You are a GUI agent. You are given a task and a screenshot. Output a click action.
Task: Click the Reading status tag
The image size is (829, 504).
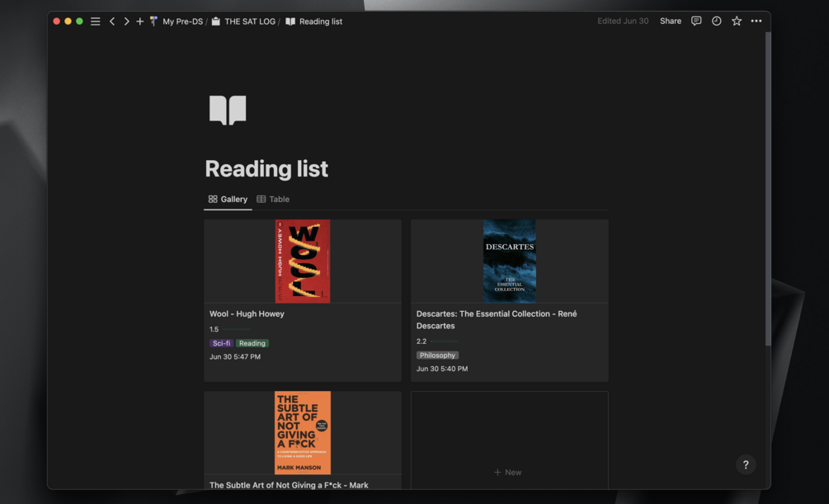pyautogui.click(x=252, y=343)
